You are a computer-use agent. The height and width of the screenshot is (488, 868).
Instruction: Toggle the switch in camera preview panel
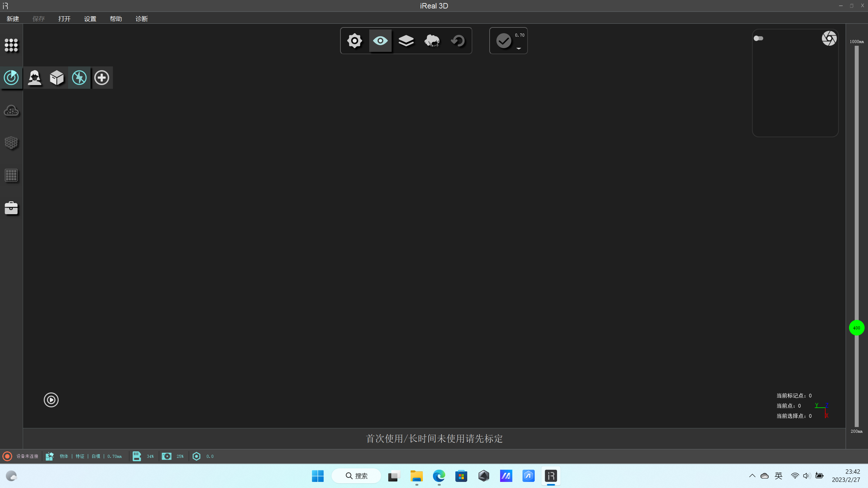click(758, 38)
